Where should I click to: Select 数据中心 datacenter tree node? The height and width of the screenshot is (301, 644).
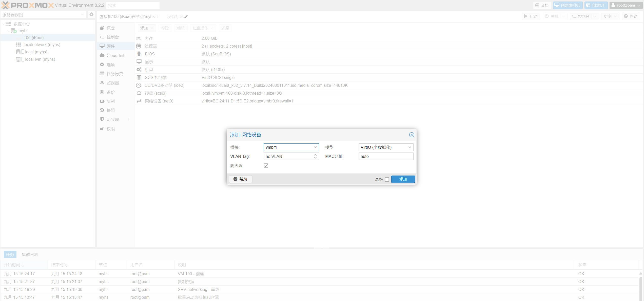pos(22,24)
